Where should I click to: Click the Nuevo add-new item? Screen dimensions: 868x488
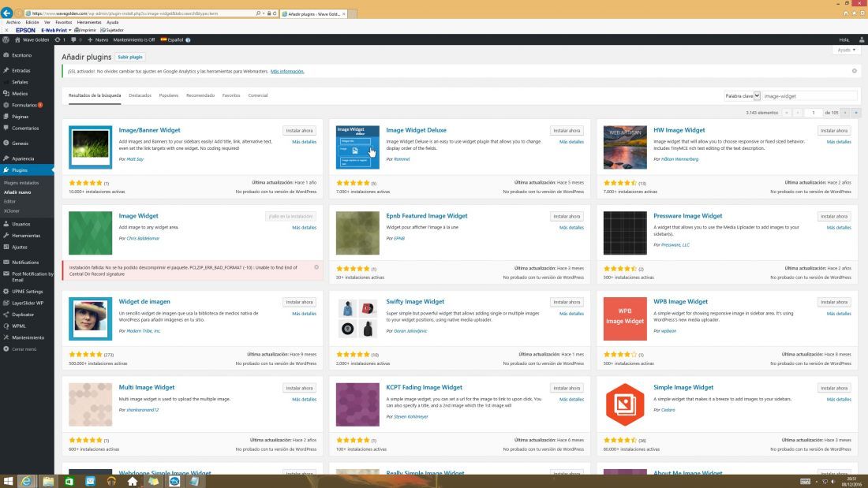pyautogui.click(x=98, y=40)
